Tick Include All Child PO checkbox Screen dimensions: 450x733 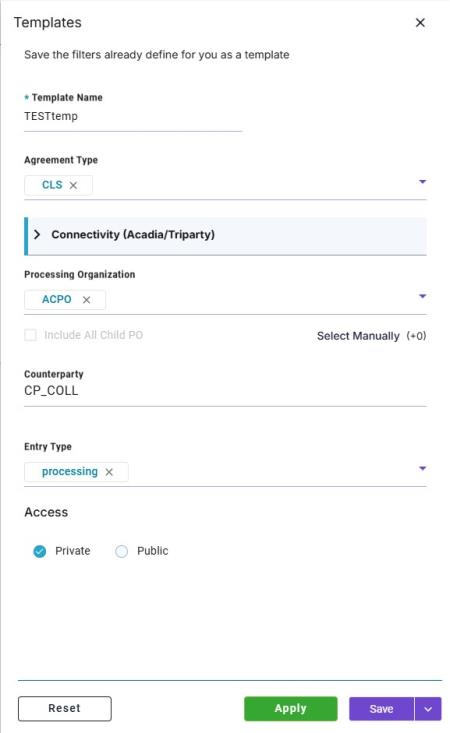click(30, 335)
